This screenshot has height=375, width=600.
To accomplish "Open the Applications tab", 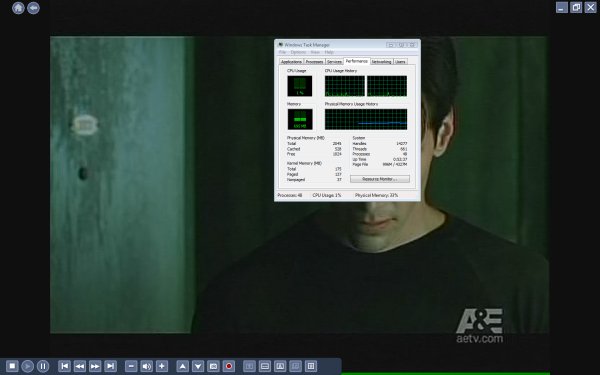I will pyautogui.click(x=291, y=62).
